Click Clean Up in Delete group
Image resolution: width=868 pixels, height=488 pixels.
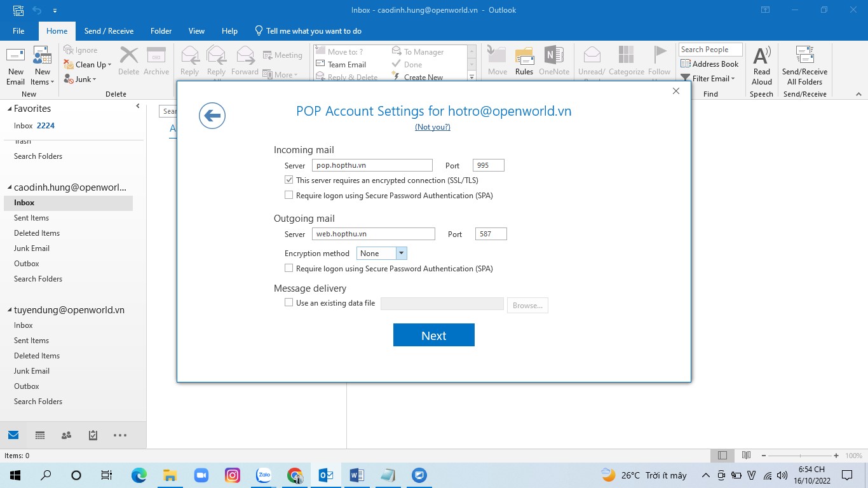tap(88, 64)
